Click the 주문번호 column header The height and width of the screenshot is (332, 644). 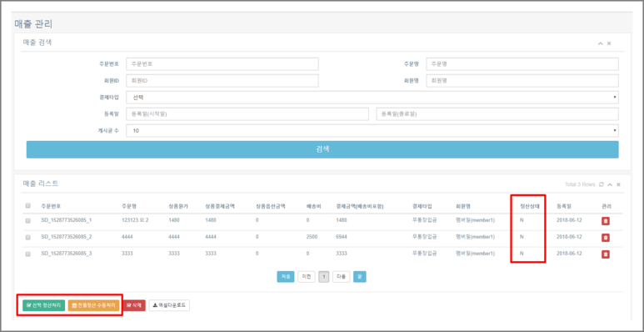51,206
